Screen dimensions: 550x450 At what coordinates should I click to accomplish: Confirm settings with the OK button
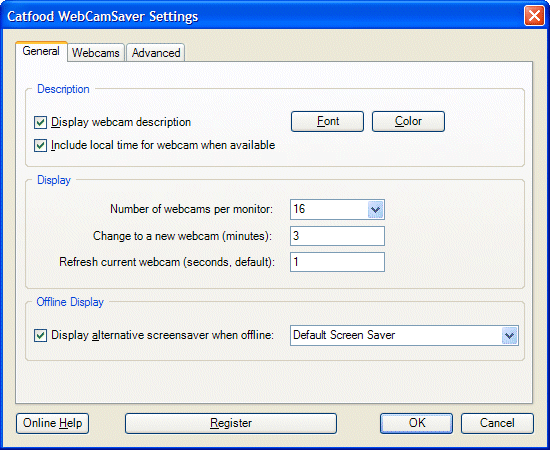coord(416,423)
